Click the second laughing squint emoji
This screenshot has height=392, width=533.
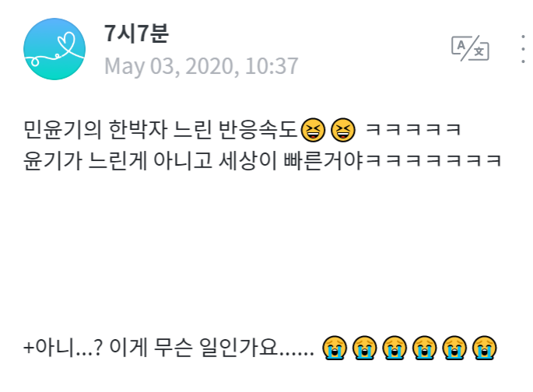tap(343, 130)
